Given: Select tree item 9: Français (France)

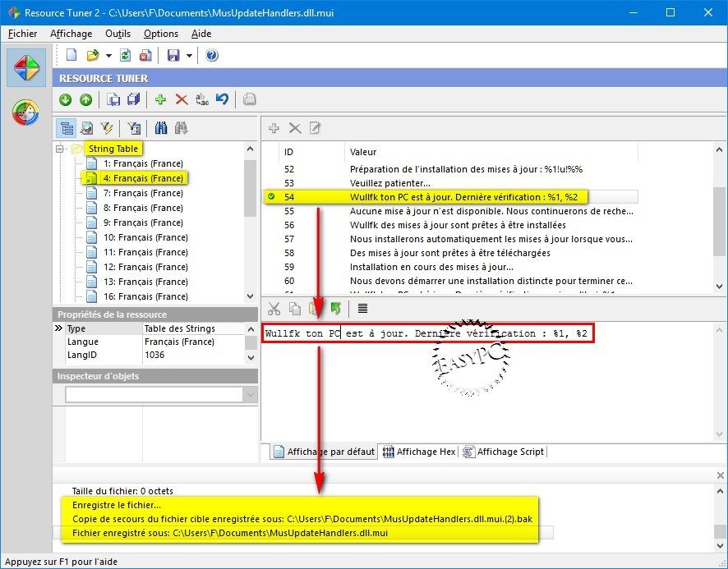Looking at the screenshot, I should (143, 223).
